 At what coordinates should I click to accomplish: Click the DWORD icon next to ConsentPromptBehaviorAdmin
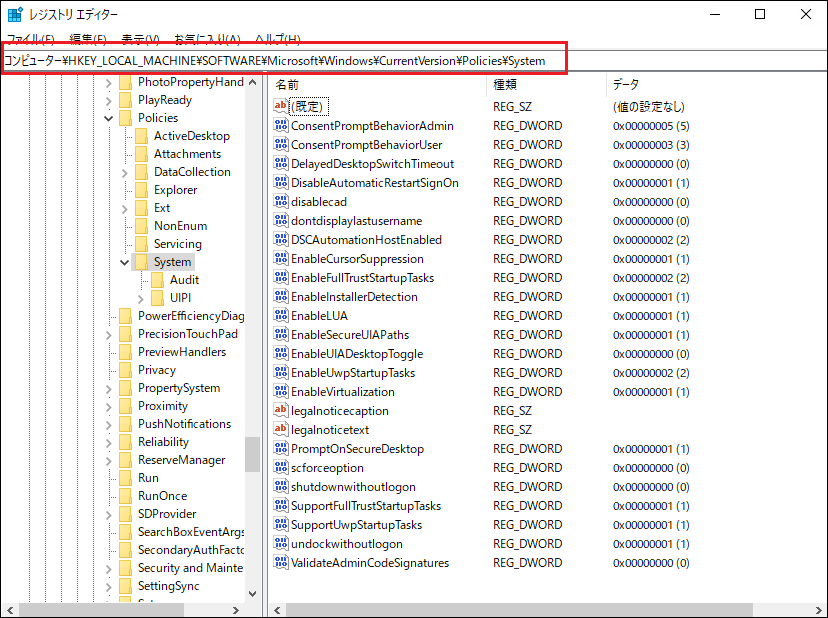pos(283,125)
